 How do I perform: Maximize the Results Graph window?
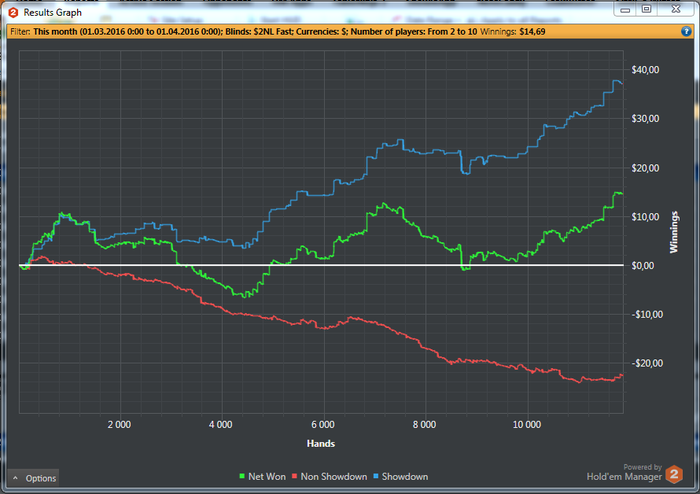coord(646,9)
